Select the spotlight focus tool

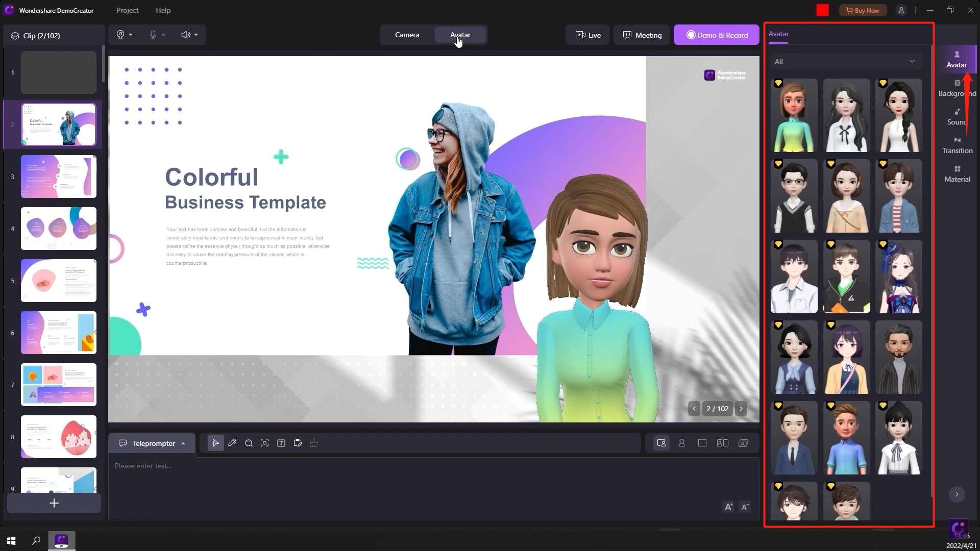coord(264,443)
